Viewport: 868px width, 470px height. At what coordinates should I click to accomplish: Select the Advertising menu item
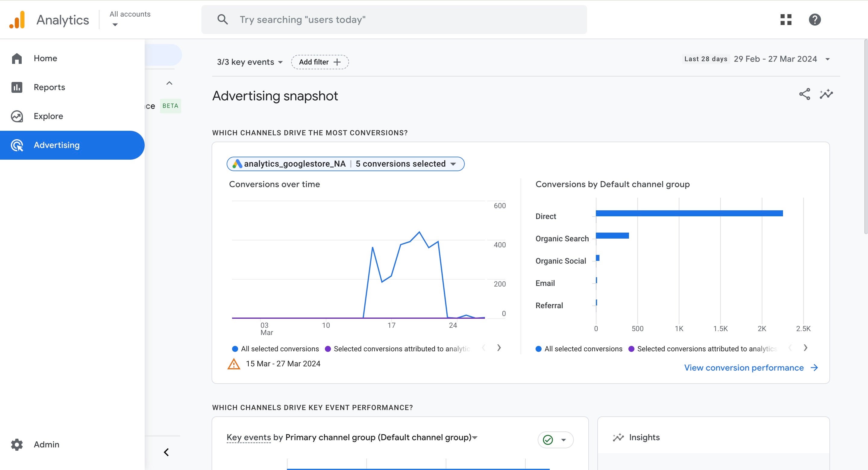click(57, 145)
